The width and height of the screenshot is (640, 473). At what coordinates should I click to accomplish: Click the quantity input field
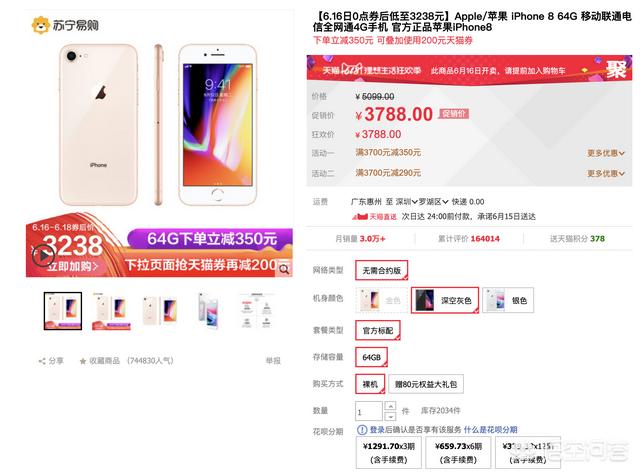click(369, 411)
